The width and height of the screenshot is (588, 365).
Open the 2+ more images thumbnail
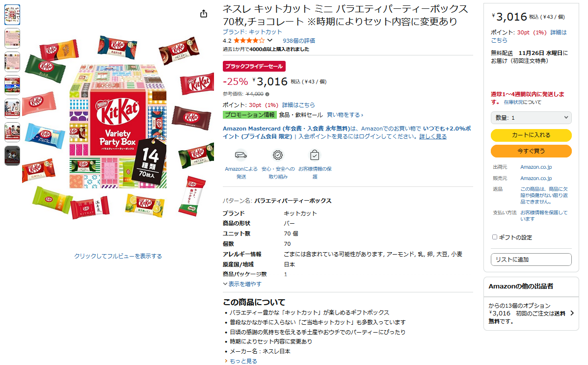coord(12,156)
